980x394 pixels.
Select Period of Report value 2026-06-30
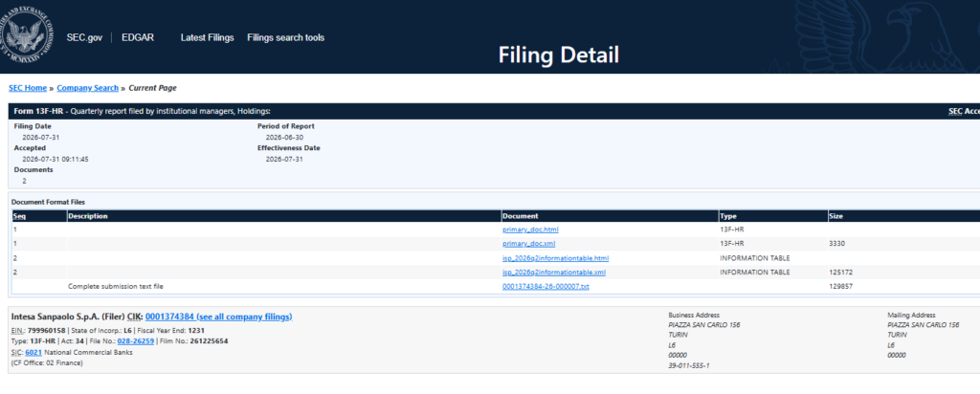point(284,138)
